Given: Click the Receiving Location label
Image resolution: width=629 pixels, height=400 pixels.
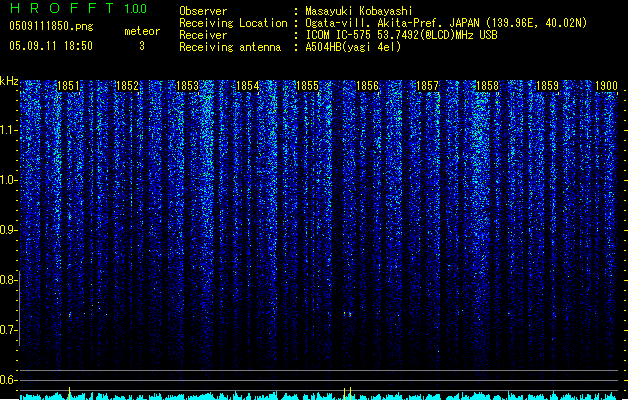Looking at the screenshot, I should tap(233, 23).
